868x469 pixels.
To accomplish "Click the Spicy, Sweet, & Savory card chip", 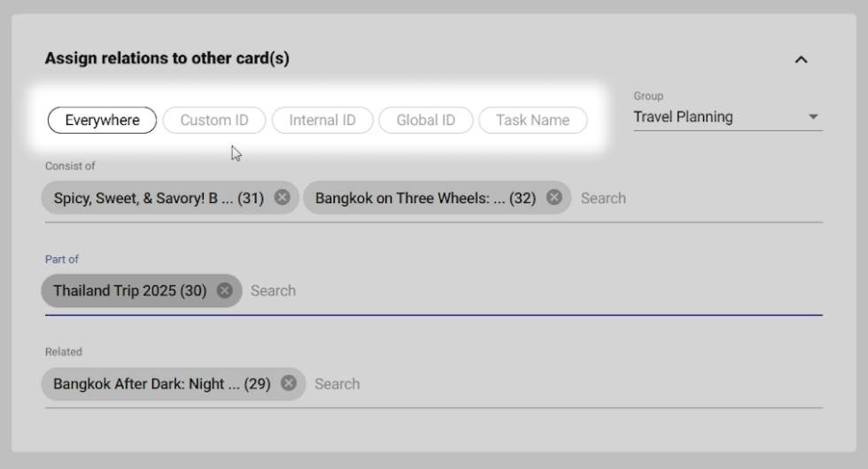I will [159, 199].
